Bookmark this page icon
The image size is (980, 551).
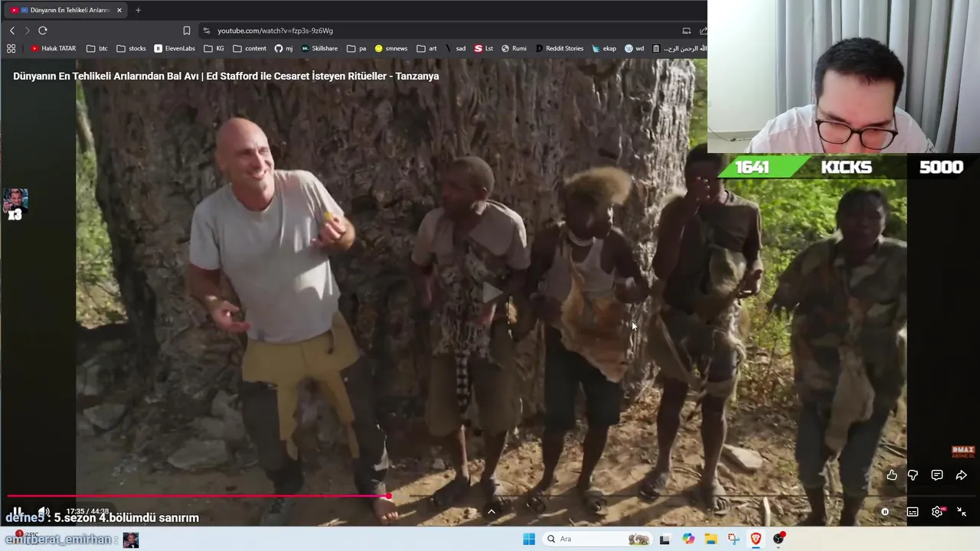click(x=186, y=31)
